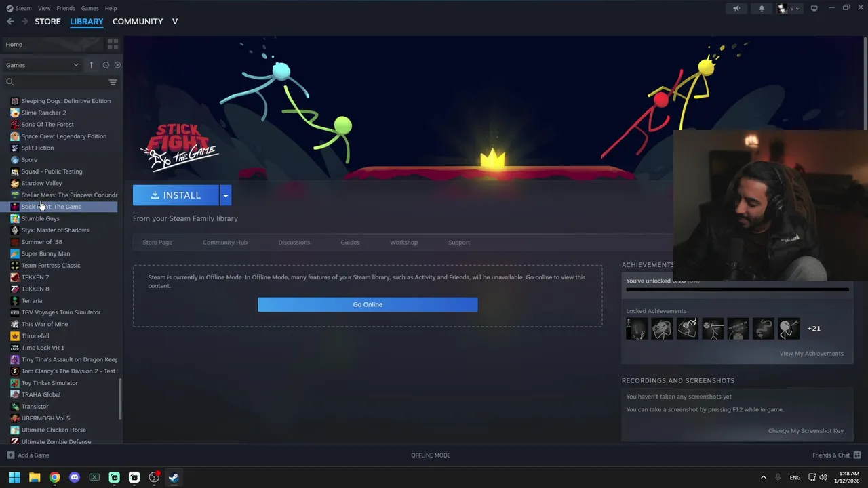Show hidden system tray icons chevron
The width and height of the screenshot is (868, 488).
pos(763,477)
